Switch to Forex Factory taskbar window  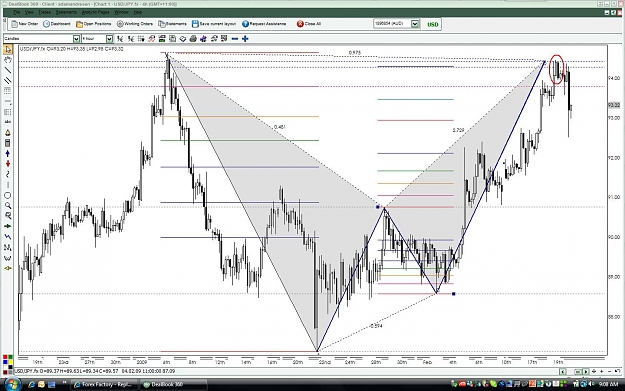[x=104, y=385]
